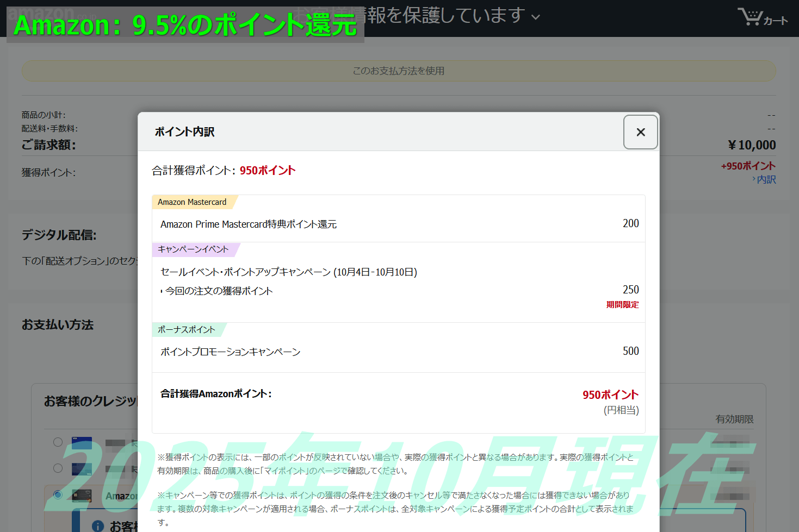Image resolution: width=799 pixels, height=532 pixels.
Task: Click the red 期間限定 label
Action: 622,305
